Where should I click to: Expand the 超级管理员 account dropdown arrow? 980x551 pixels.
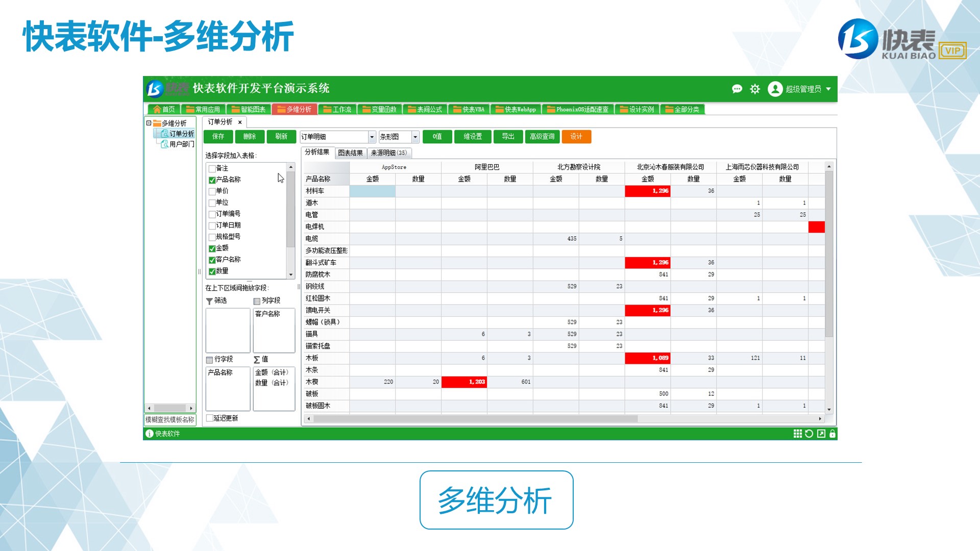point(828,89)
